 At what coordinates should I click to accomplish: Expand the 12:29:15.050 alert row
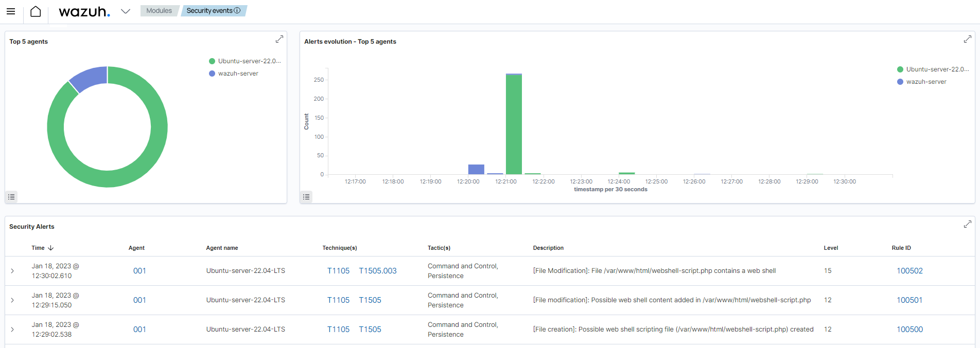click(x=12, y=300)
